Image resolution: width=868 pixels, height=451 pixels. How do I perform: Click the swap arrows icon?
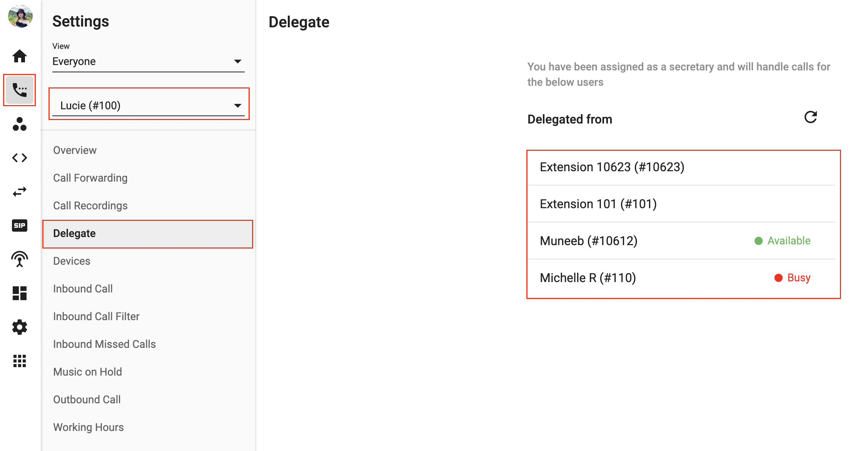click(20, 192)
